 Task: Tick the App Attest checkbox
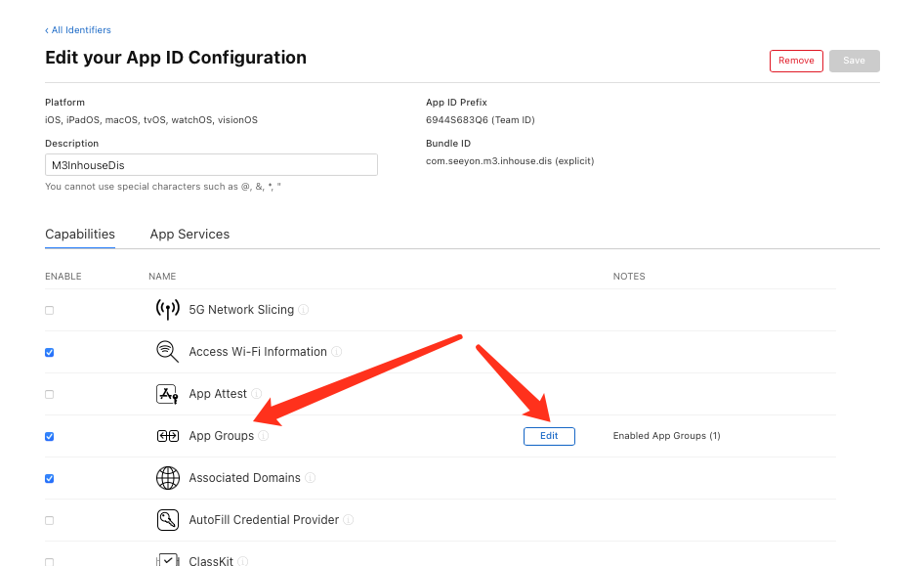(x=50, y=394)
